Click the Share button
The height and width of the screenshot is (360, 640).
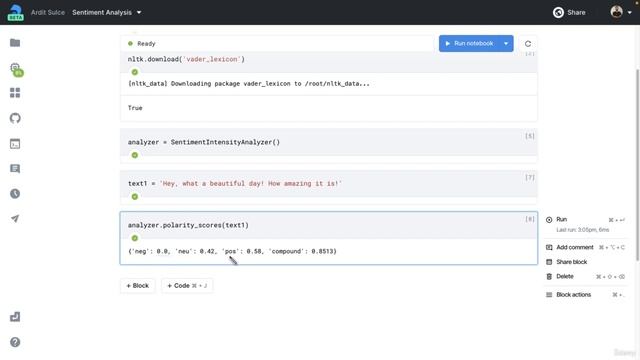569,12
